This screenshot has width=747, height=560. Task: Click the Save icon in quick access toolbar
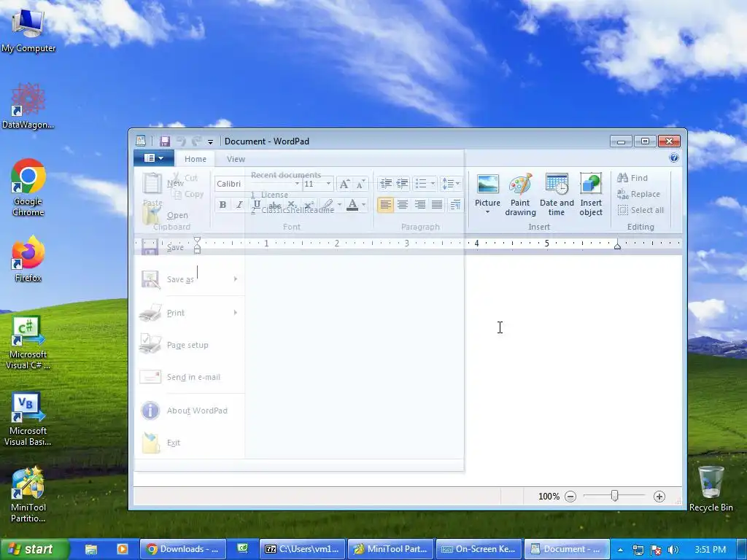[x=165, y=141]
